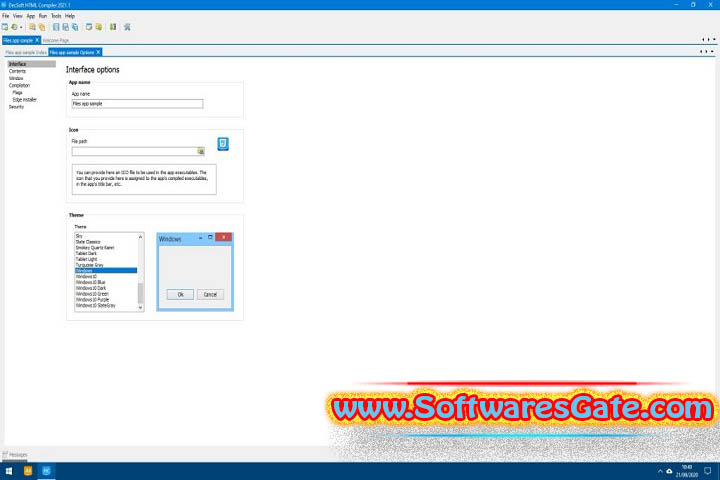Choose the Windows10 Purple theme
720x480 pixels.
[x=106, y=299]
